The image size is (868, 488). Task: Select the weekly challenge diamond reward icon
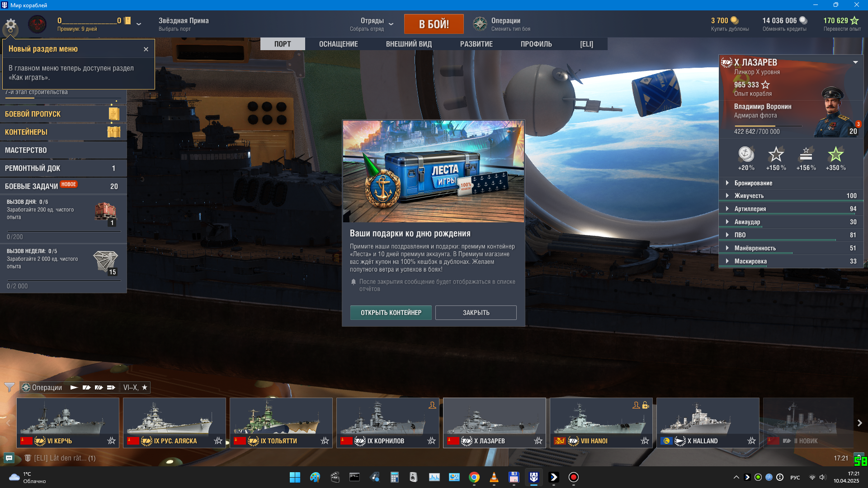(x=105, y=262)
